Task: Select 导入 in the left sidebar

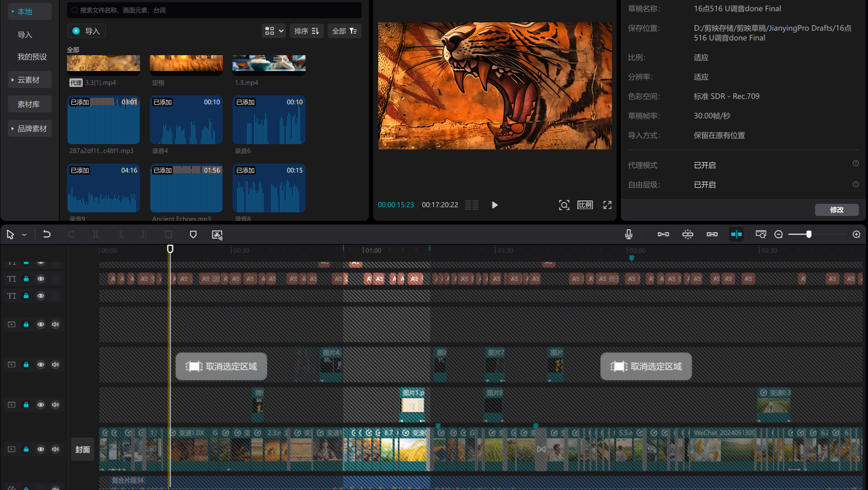Action: tap(25, 35)
